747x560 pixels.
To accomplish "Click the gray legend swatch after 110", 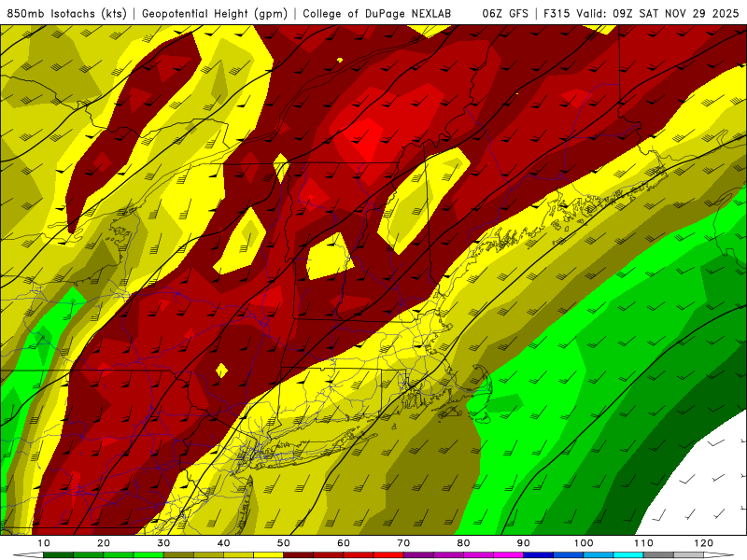I will [658, 555].
